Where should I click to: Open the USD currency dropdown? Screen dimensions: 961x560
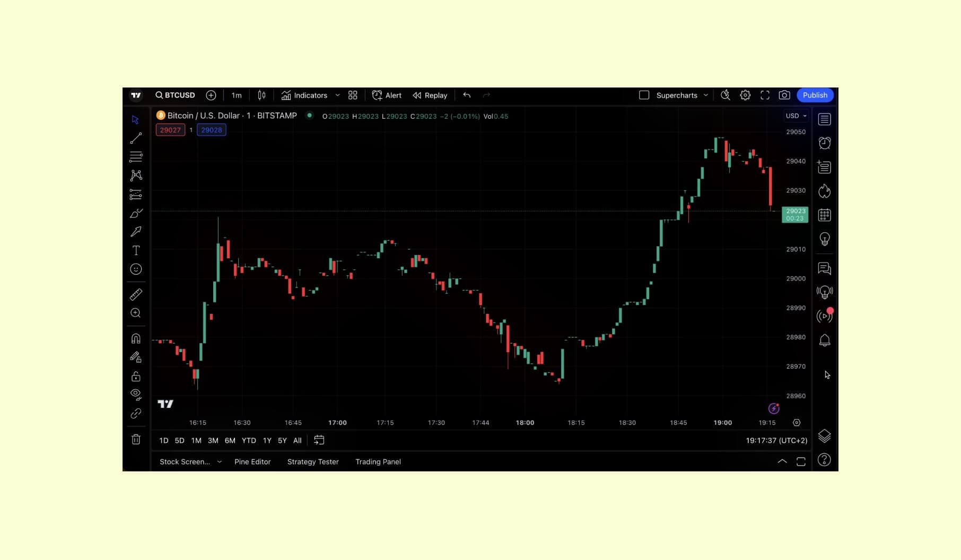796,116
